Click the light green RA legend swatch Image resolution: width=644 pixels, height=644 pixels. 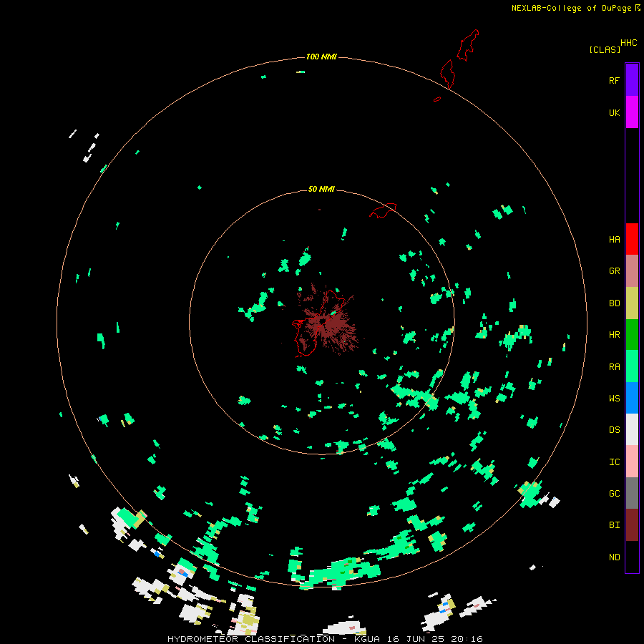click(x=632, y=366)
